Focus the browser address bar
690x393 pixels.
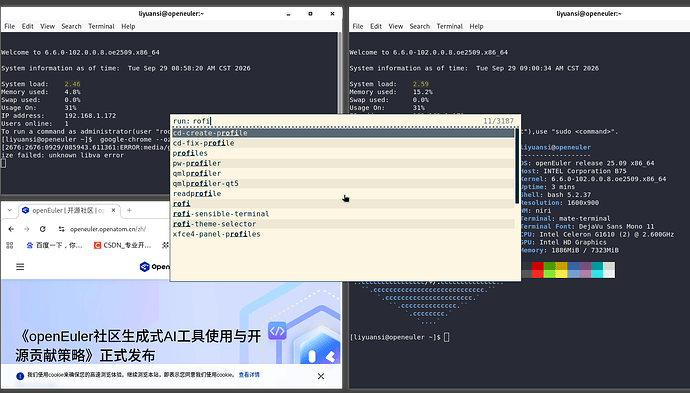(108, 229)
